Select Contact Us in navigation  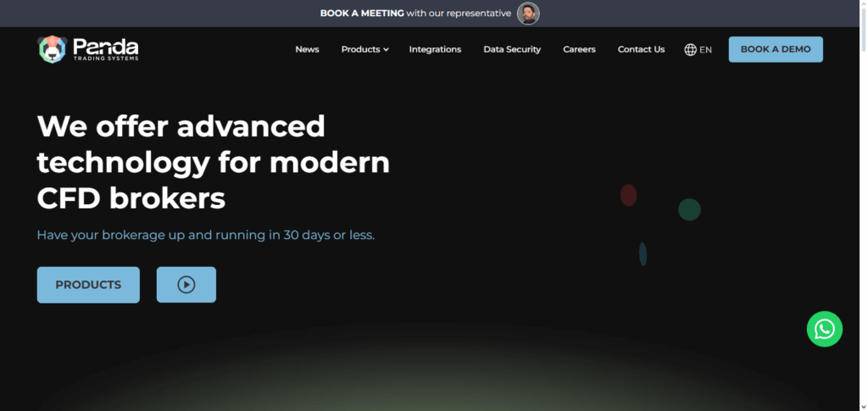(x=641, y=49)
